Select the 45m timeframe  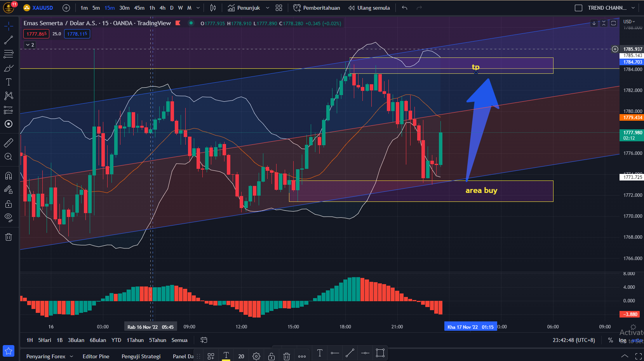pos(139,8)
